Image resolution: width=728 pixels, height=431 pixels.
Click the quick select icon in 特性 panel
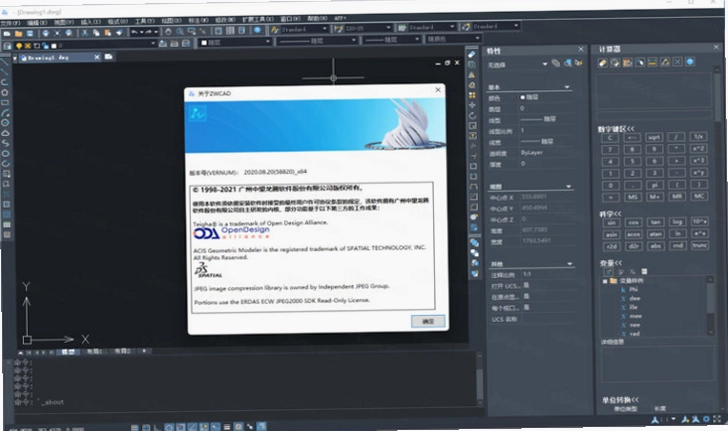[578, 63]
